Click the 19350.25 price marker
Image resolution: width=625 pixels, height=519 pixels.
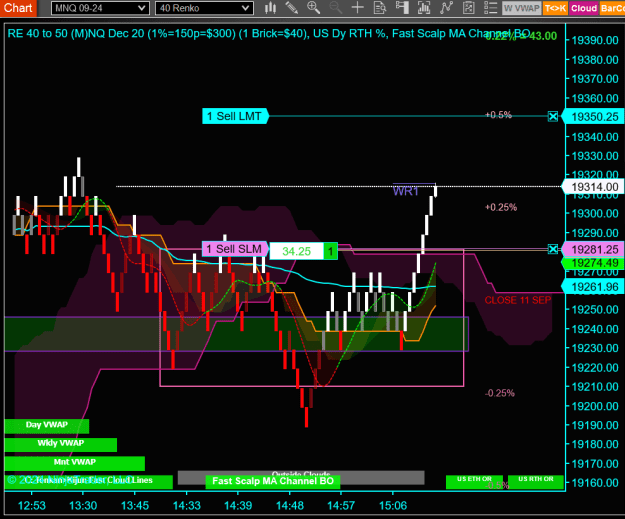(x=593, y=117)
